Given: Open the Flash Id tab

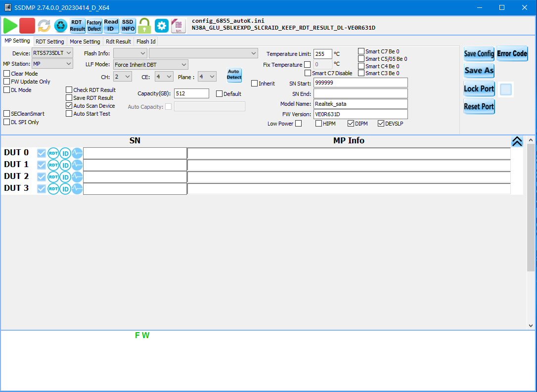Looking at the screenshot, I should (x=146, y=42).
